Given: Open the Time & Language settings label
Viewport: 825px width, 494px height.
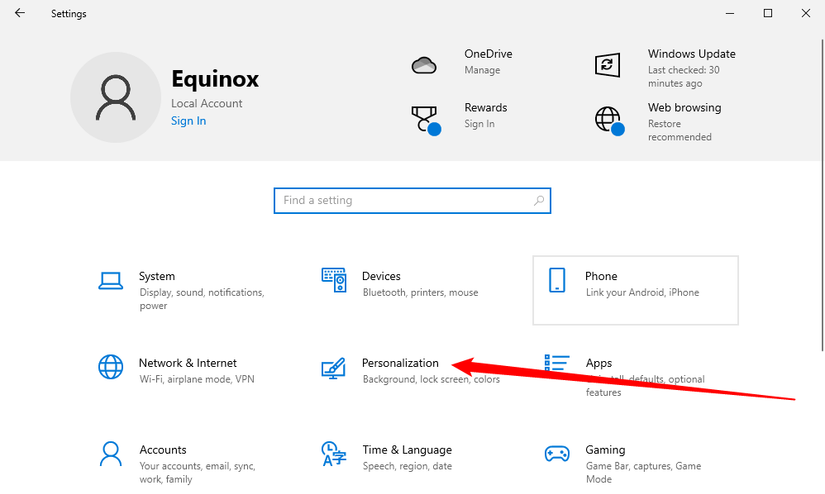Looking at the screenshot, I should [407, 450].
